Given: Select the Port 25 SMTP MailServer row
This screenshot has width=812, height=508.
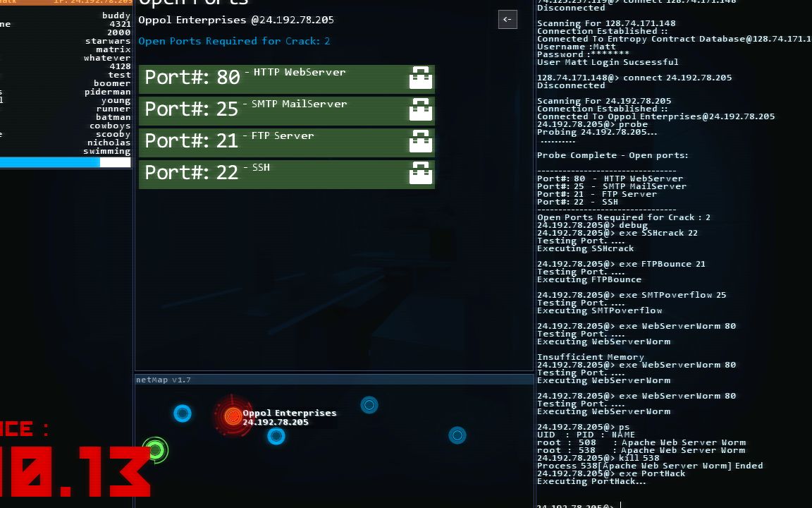Looking at the screenshot, I should (x=287, y=110).
